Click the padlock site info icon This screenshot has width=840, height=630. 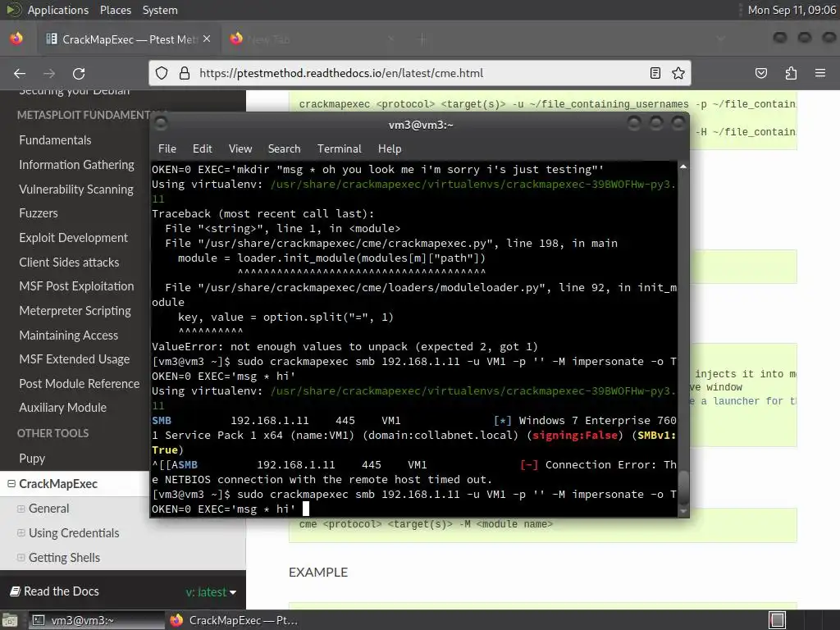click(185, 73)
